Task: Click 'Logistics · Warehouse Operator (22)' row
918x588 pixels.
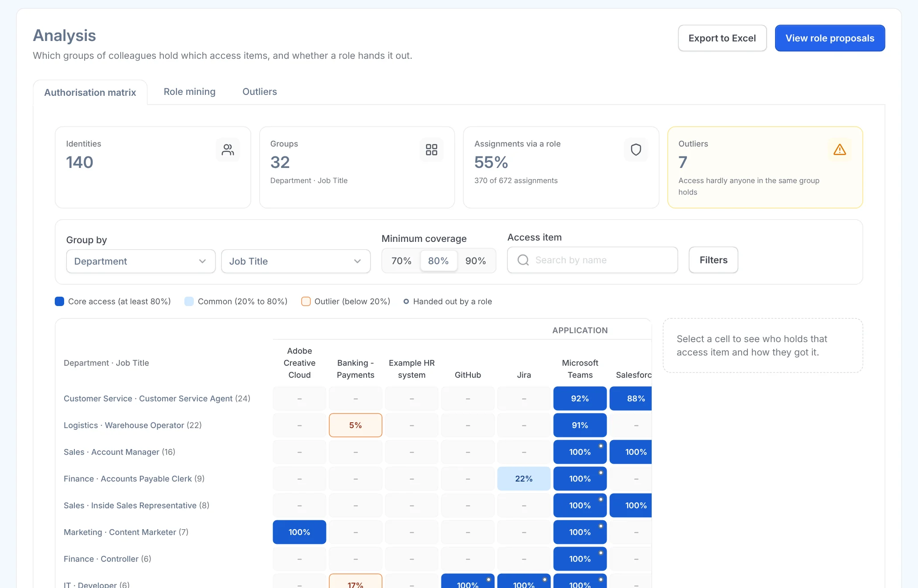Action: click(133, 425)
